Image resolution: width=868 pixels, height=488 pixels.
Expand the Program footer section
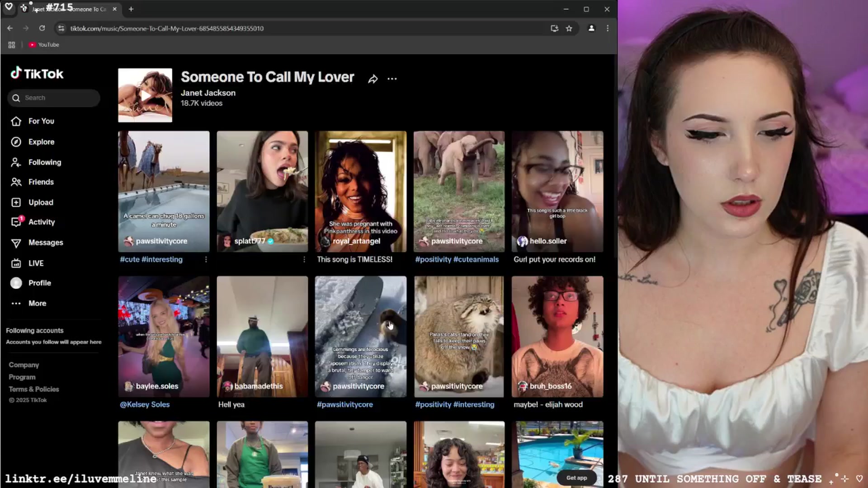click(22, 377)
